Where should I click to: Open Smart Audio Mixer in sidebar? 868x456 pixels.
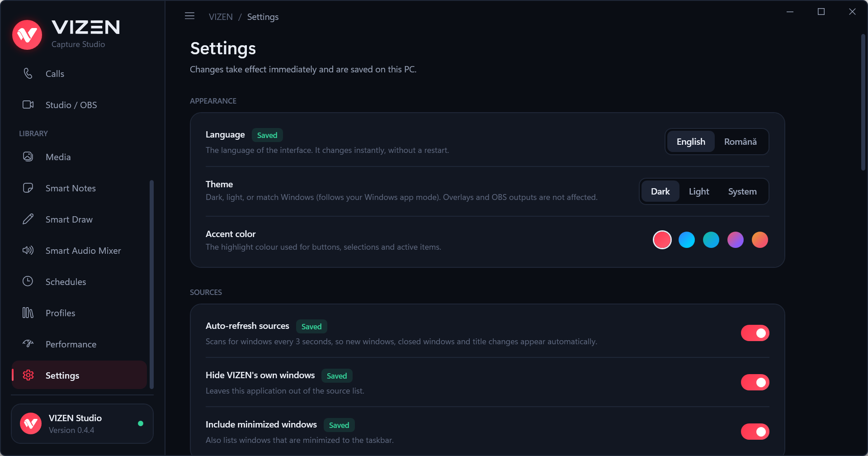79,251
